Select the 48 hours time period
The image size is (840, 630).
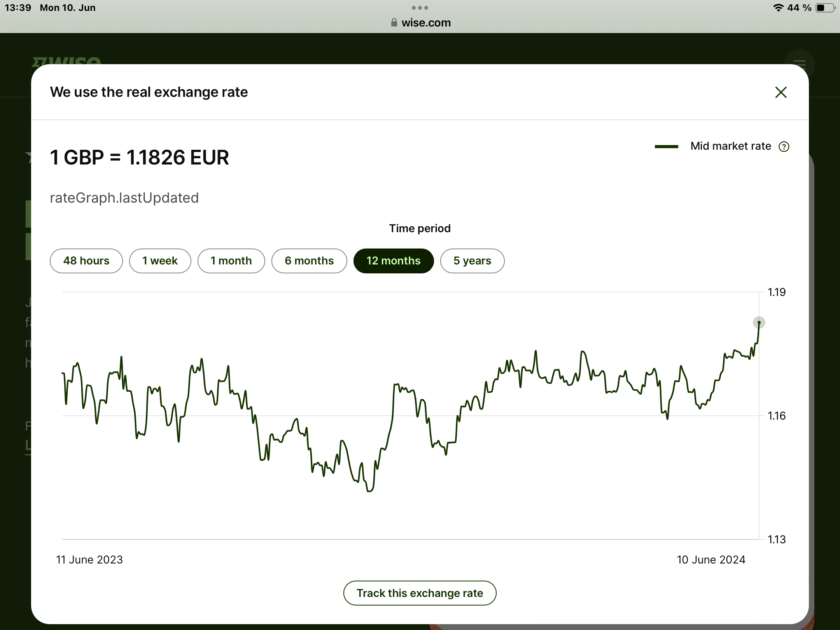[x=86, y=261]
